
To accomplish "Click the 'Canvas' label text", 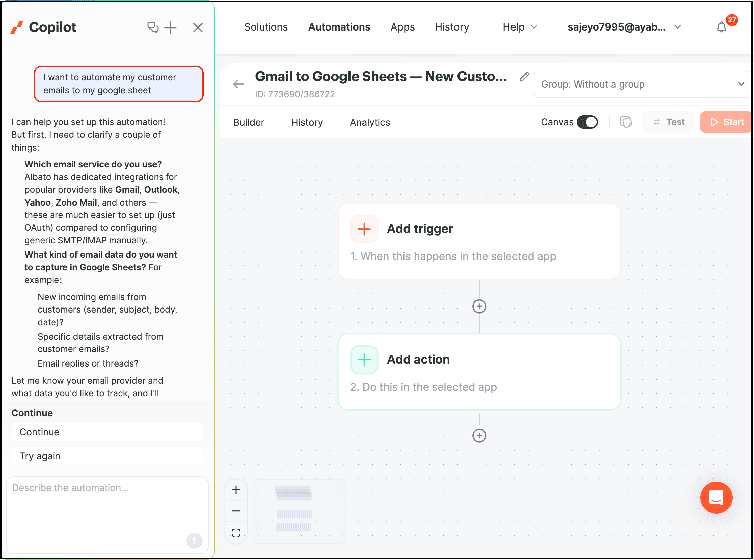I will point(557,122).
